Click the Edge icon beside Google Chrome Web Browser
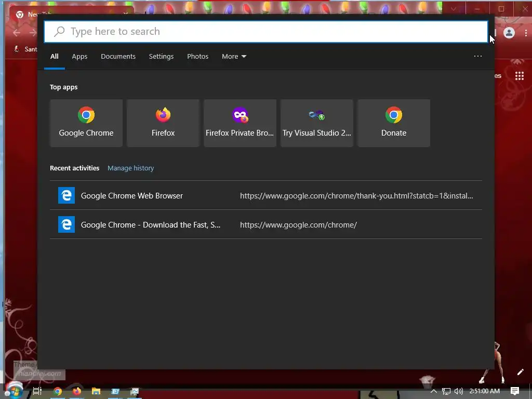Viewport: 532px width, 399px height. pyautogui.click(x=66, y=195)
